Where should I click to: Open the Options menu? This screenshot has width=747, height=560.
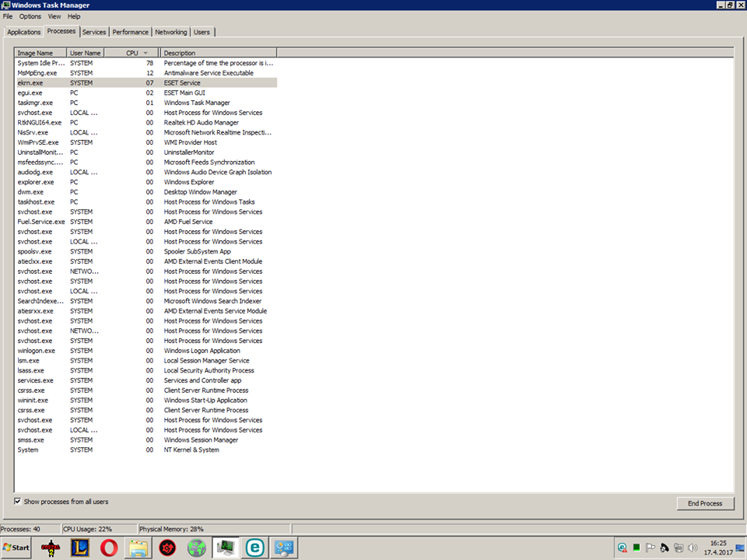(x=30, y=16)
